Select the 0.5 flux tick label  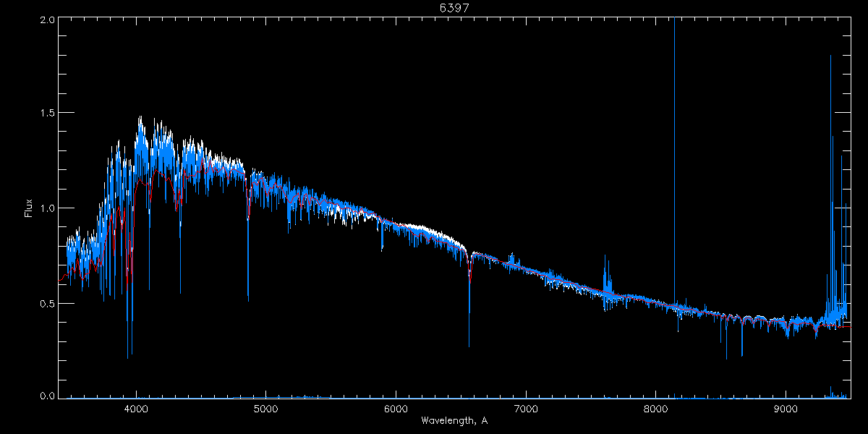(48, 303)
